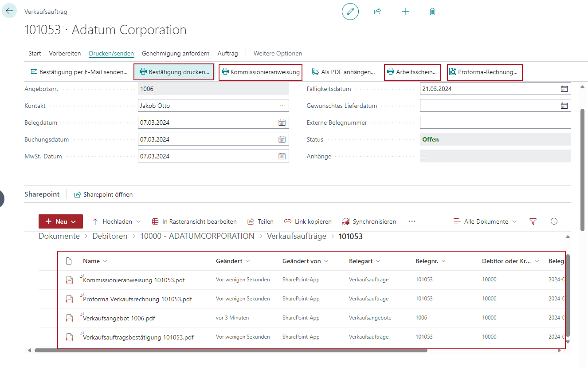Open Kontakt lookup ellipsis for Jakob Otto
Screen dimensions: 588x367
tap(282, 106)
